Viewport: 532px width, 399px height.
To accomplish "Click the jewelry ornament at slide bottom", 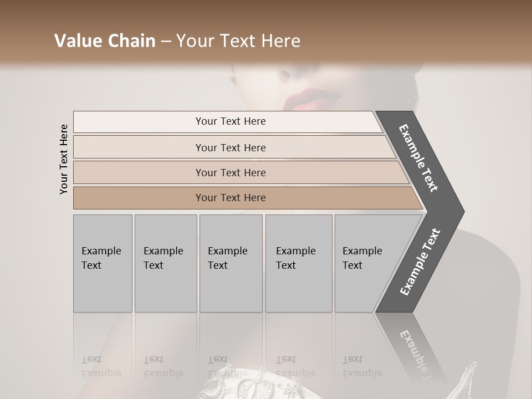I will click(251, 383).
